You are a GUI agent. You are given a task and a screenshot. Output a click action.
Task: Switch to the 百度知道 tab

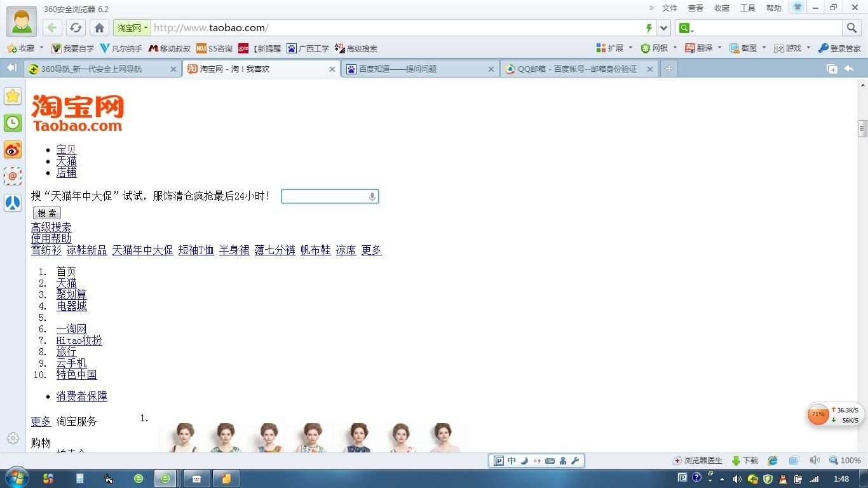click(x=419, y=69)
